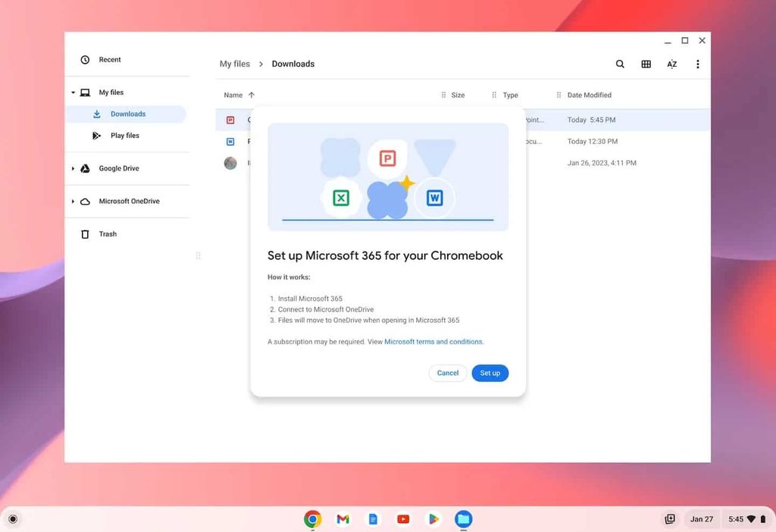Select the PowerPoint file icon in Downloads
Screen dimensions: 776x532
[x=230, y=120]
